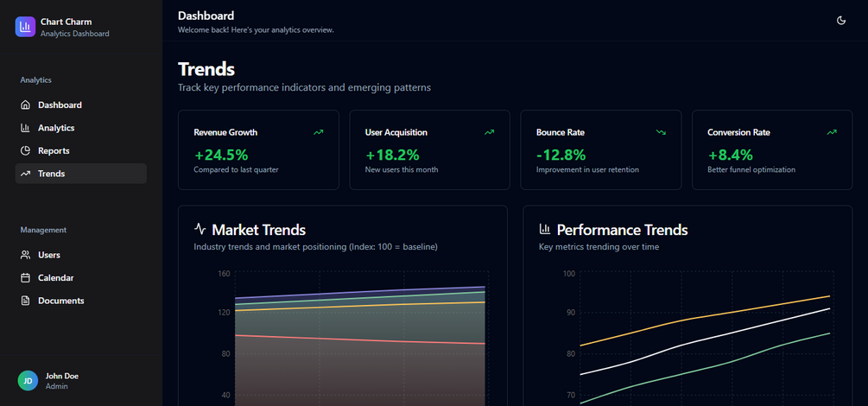Image resolution: width=868 pixels, height=406 pixels.
Task: Click 'Compared to last quarter' text
Action: [236, 169]
